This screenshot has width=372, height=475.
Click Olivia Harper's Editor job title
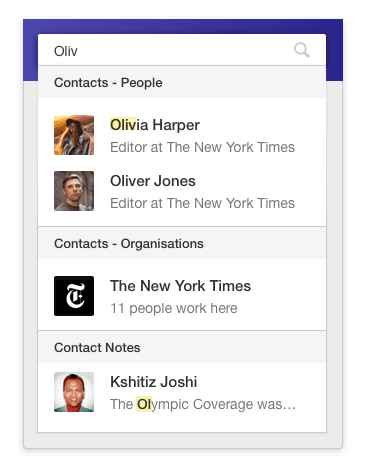coord(202,147)
